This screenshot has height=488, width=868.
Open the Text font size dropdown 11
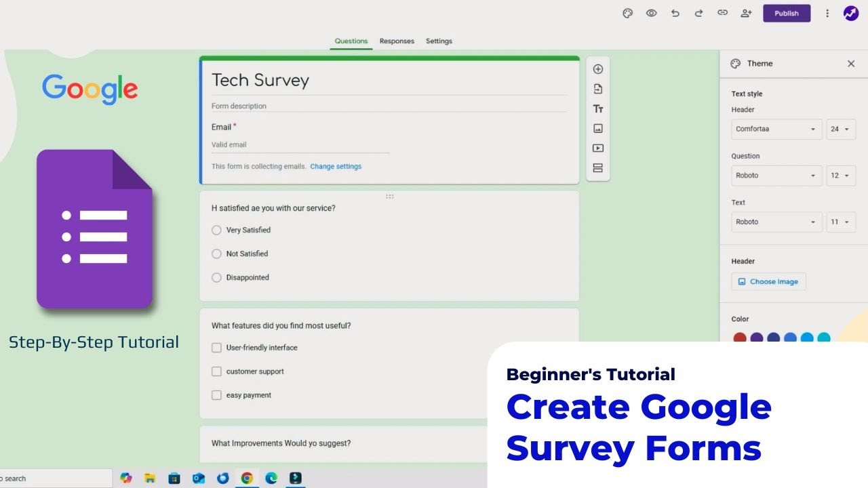841,222
